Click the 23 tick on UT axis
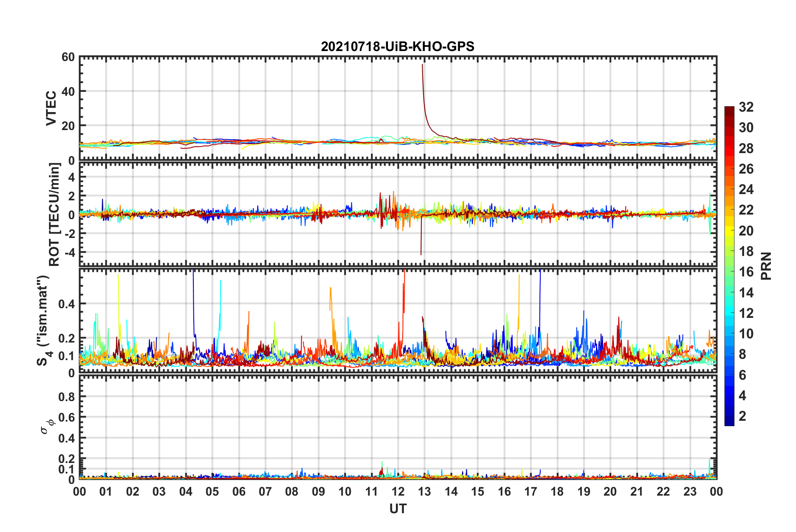Screen dimensions: 796x532 coord(690,491)
